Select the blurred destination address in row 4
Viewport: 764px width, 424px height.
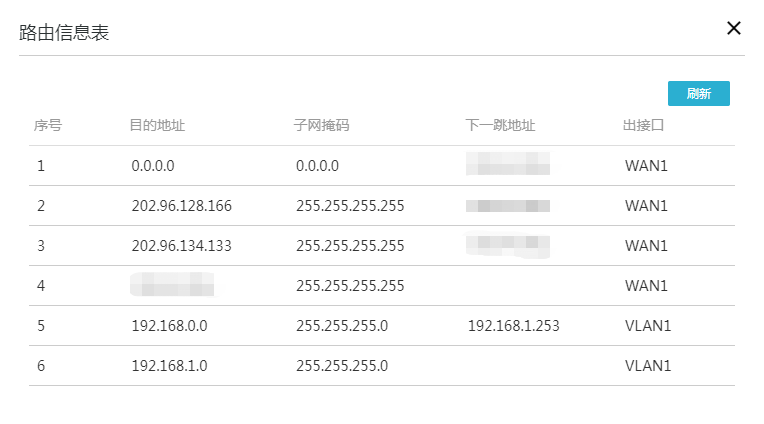point(172,284)
